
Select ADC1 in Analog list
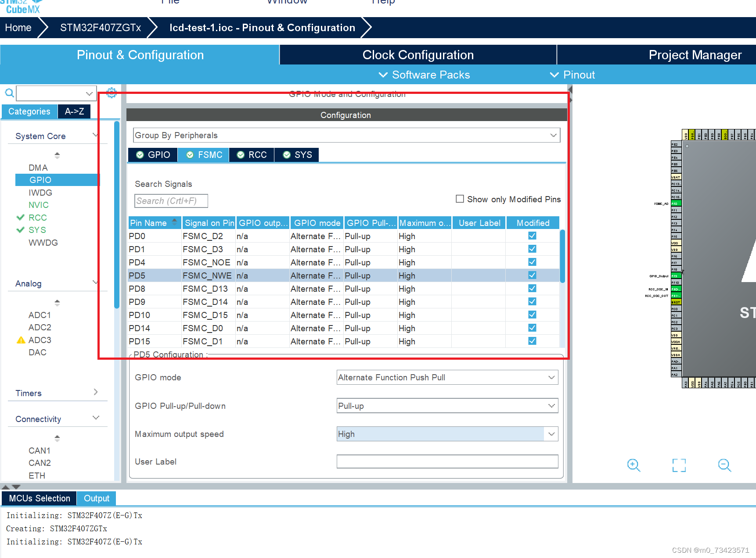point(40,315)
